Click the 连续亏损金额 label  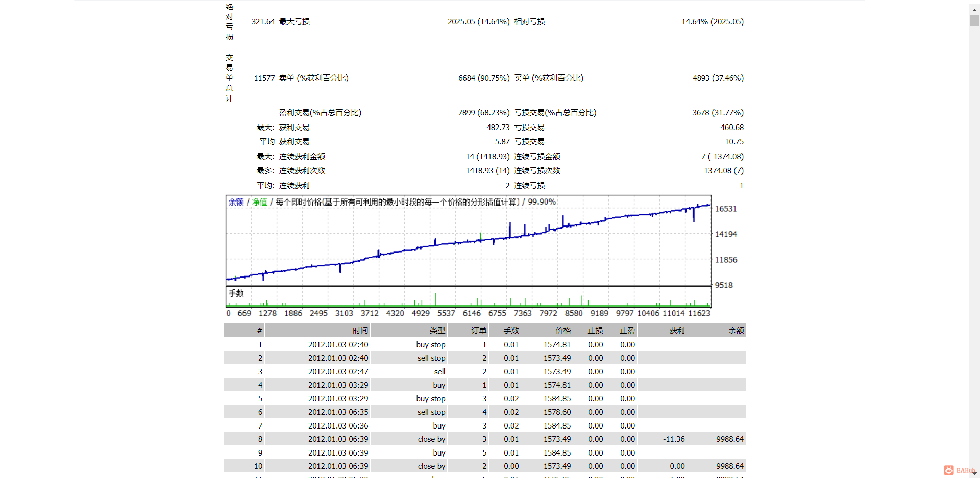(x=537, y=157)
